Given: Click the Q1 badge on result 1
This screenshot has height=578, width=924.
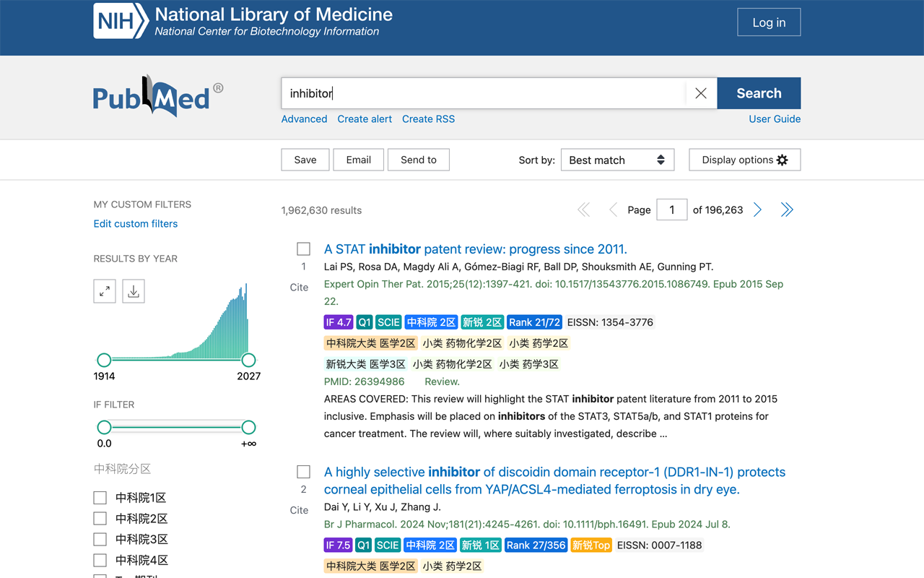Looking at the screenshot, I should [364, 322].
